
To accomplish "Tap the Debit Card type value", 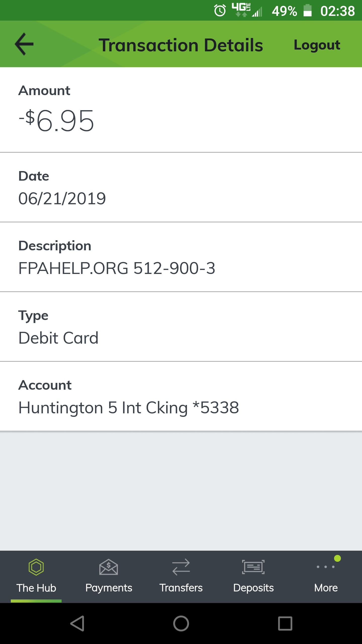I will click(58, 338).
